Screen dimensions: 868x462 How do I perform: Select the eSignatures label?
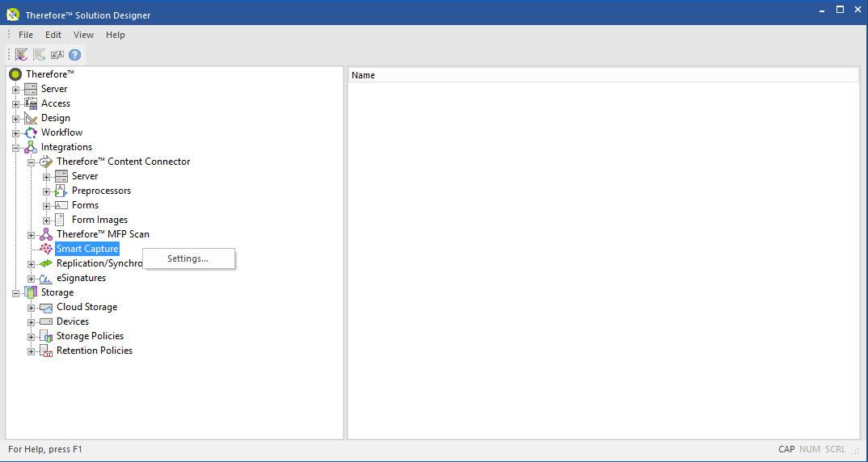[x=82, y=279]
